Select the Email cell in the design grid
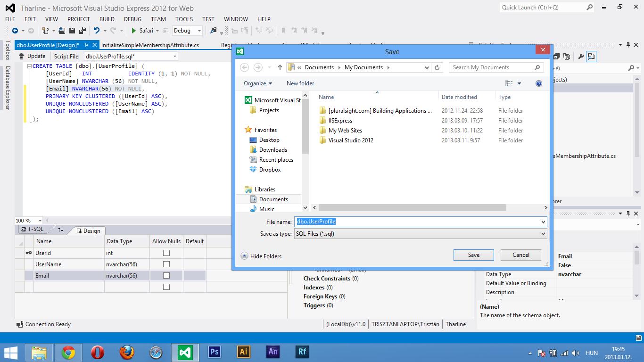644x362 pixels. [x=69, y=276]
